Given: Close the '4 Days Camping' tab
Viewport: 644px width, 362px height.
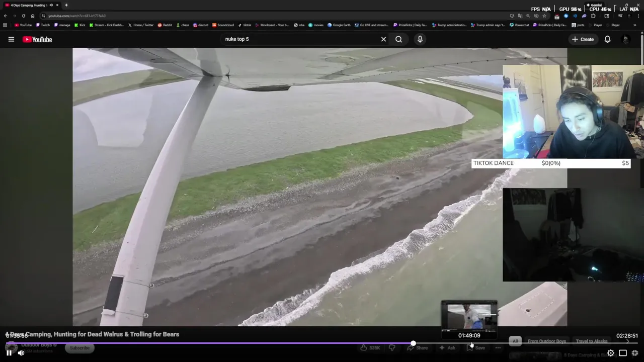Looking at the screenshot, I should click(x=57, y=5).
